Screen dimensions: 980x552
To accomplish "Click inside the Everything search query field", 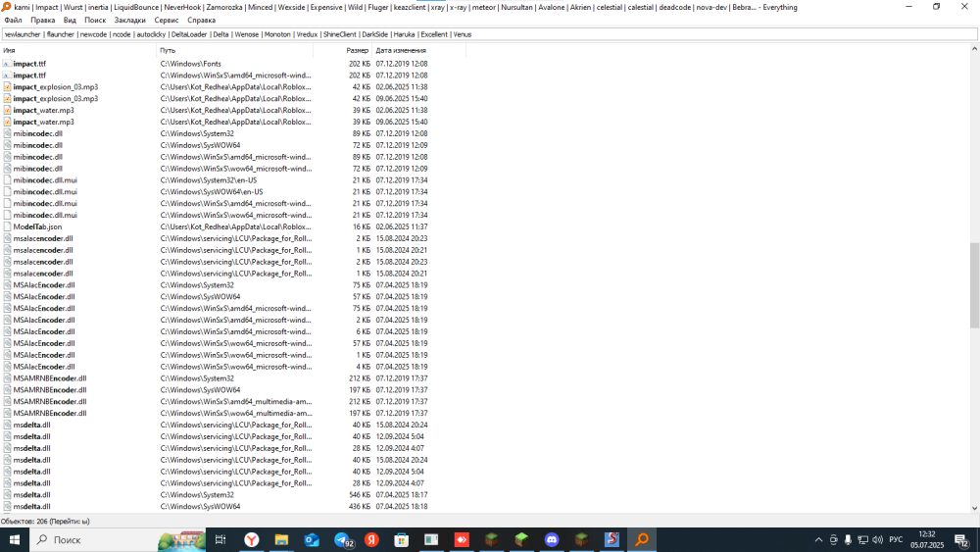I will pyautogui.click(x=489, y=34).
